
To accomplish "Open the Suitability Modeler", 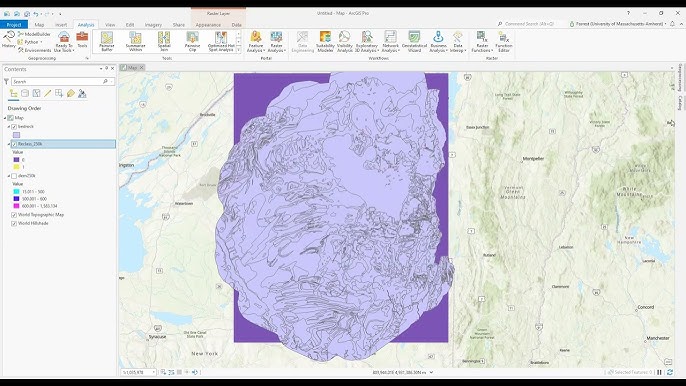I will [x=325, y=42].
